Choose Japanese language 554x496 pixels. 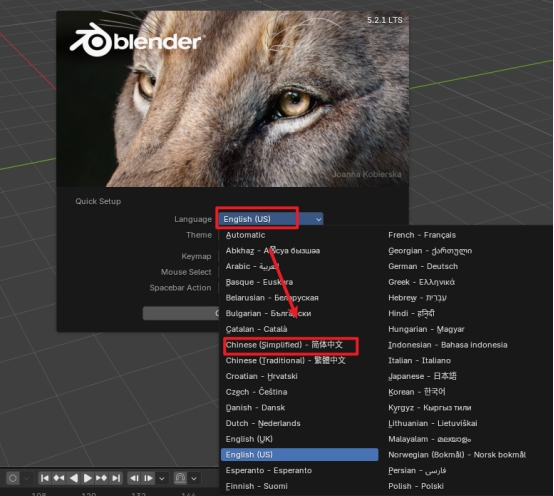pos(467,376)
